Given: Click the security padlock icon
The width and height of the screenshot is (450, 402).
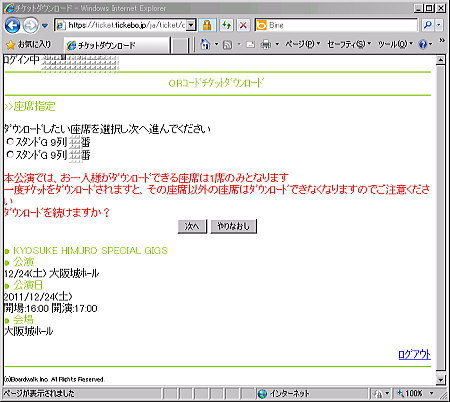Looking at the screenshot, I should (x=207, y=25).
